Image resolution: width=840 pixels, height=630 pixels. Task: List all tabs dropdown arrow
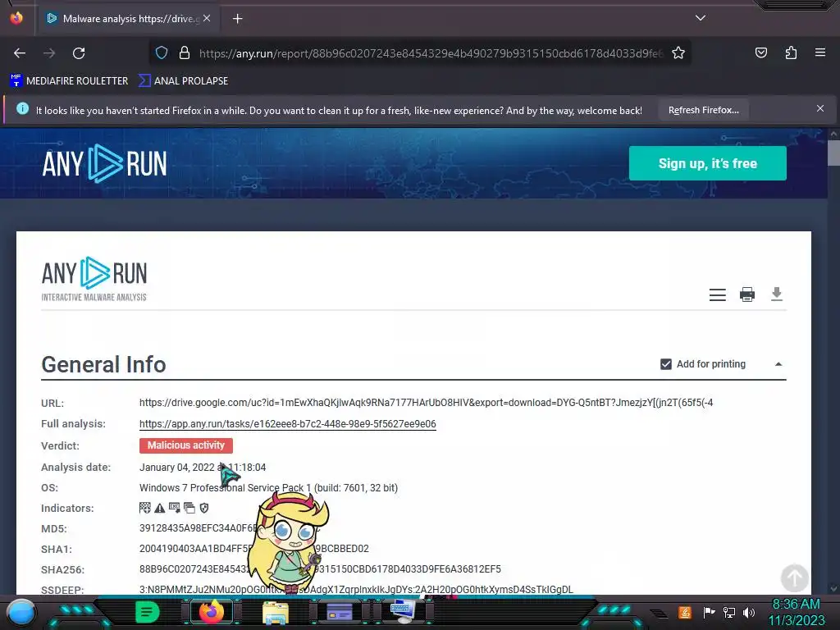coord(701,18)
